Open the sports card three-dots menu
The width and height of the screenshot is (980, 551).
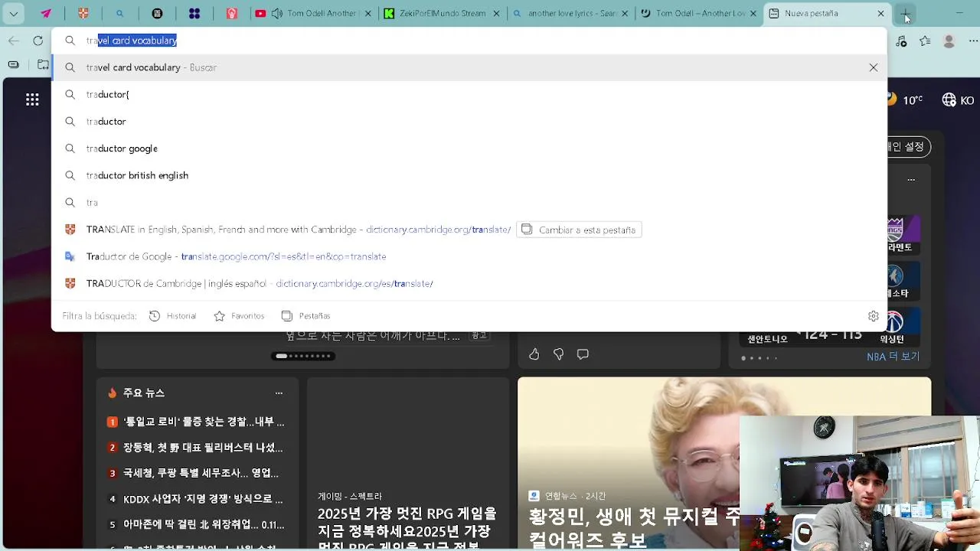911,180
